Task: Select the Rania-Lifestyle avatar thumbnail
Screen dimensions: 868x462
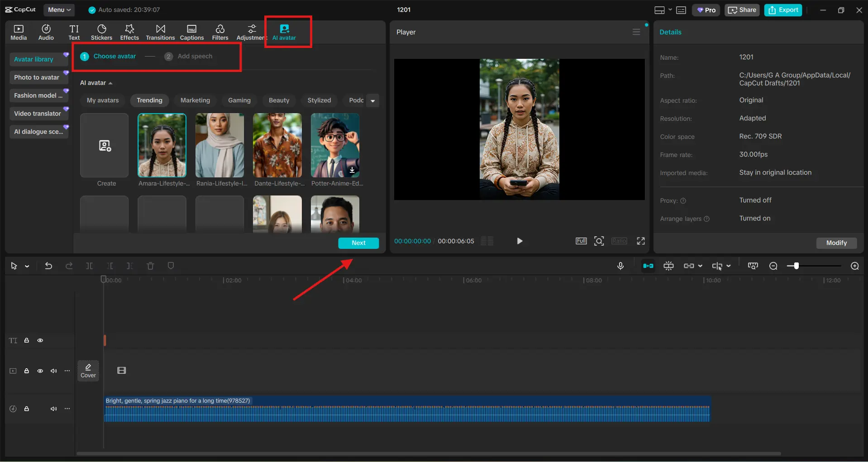Action: pos(219,145)
